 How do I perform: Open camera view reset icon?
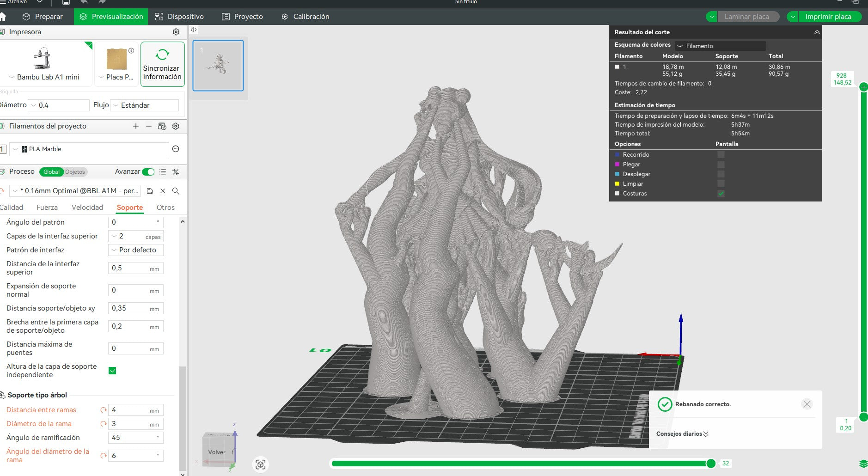pos(260,464)
